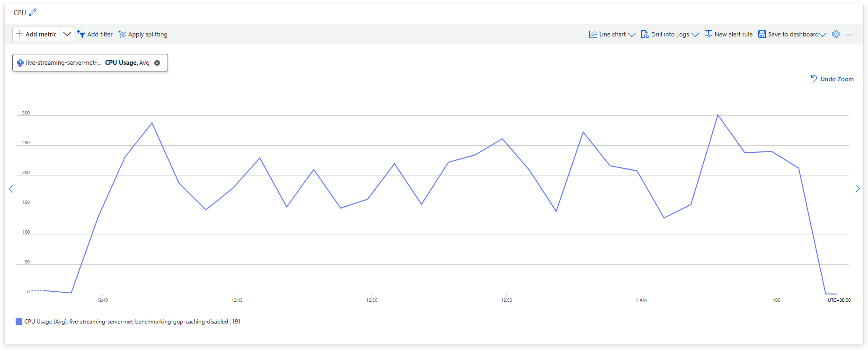Click the CPU chart title text
The width and height of the screenshot is (868, 350).
(x=20, y=13)
